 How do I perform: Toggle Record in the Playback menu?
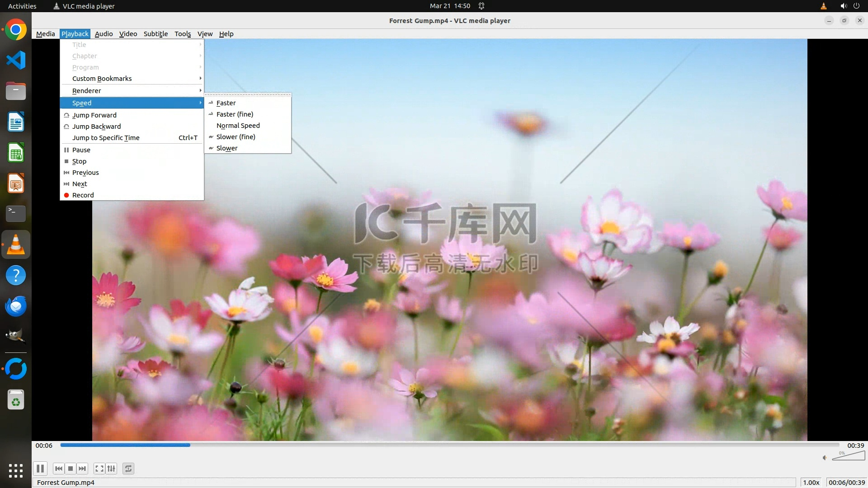pyautogui.click(x=83, y=195)
